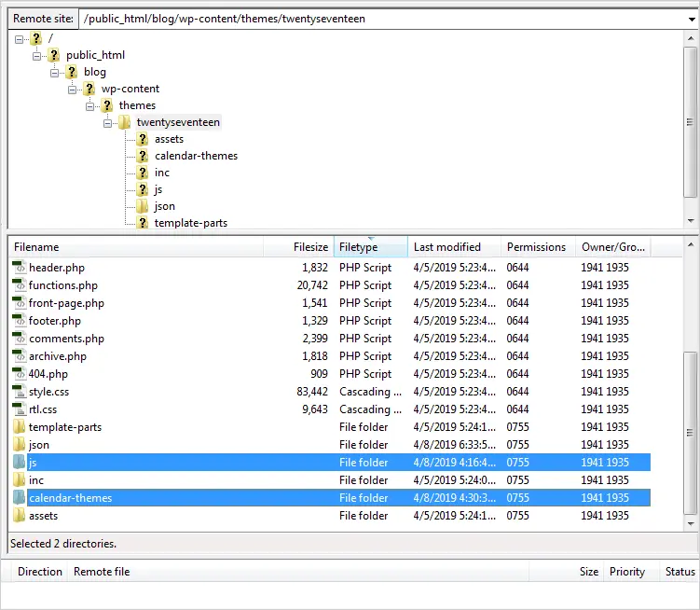The width and height of the screenshot is (700, 610).
Task: Select the style.css filename
Action: (49, 392)
